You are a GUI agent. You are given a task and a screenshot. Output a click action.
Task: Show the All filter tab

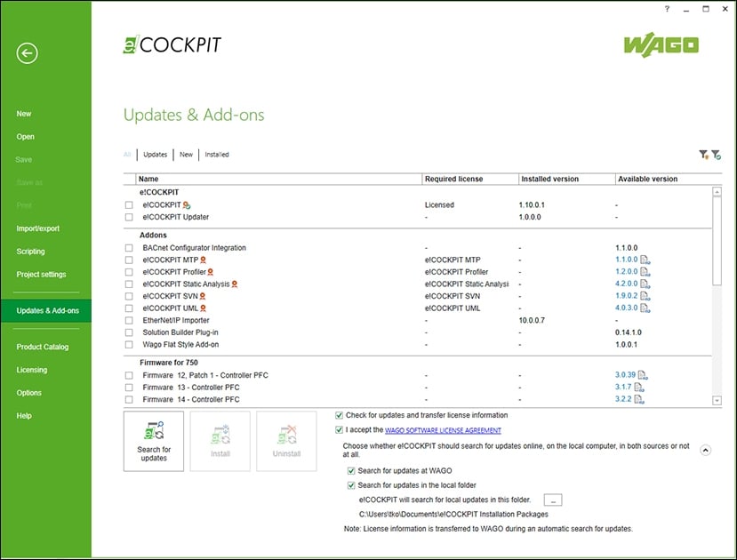(x=127, y=155)
